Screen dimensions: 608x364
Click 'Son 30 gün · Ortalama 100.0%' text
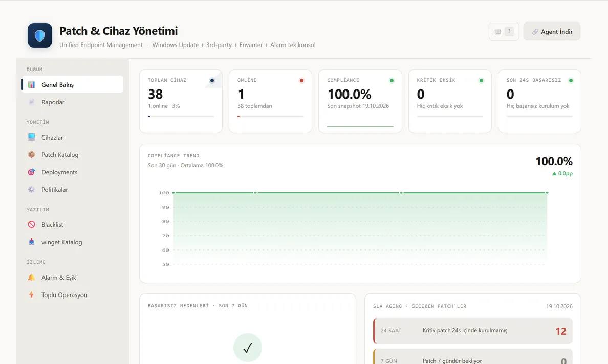pos(185,165)
